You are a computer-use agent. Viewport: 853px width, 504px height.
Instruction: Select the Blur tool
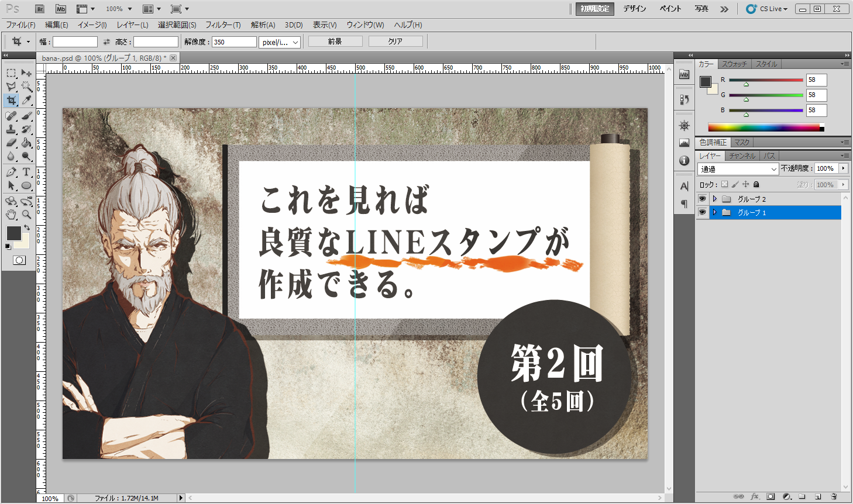pyautogui.click(x=11, y=156)
